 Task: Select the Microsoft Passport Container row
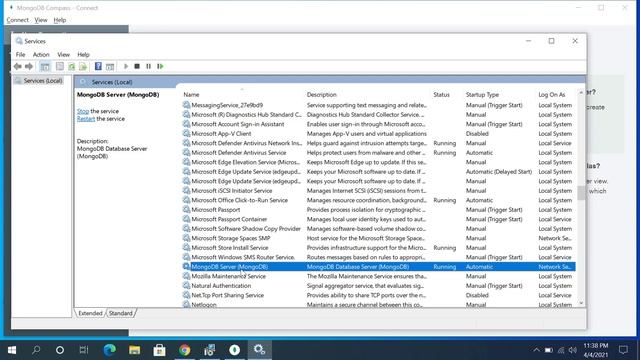(379, 219)
